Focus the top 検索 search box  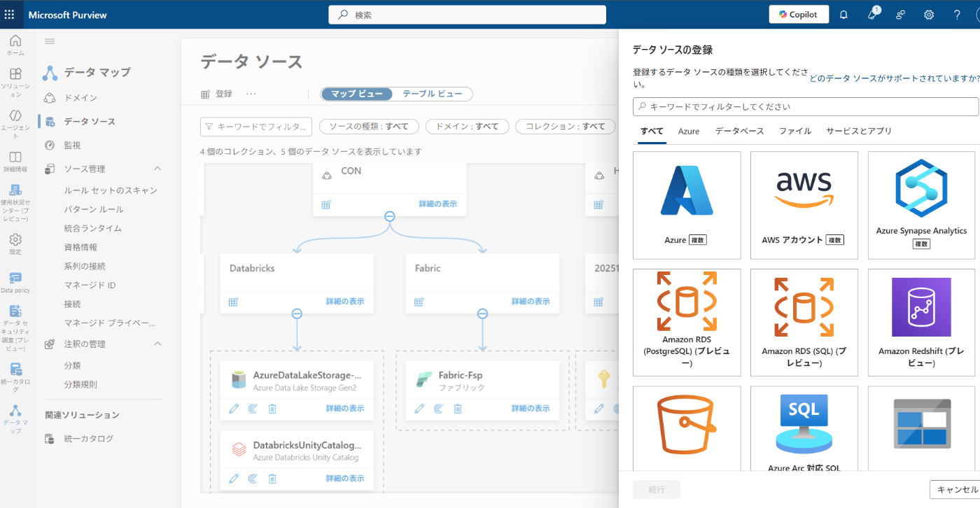(468, 15)
